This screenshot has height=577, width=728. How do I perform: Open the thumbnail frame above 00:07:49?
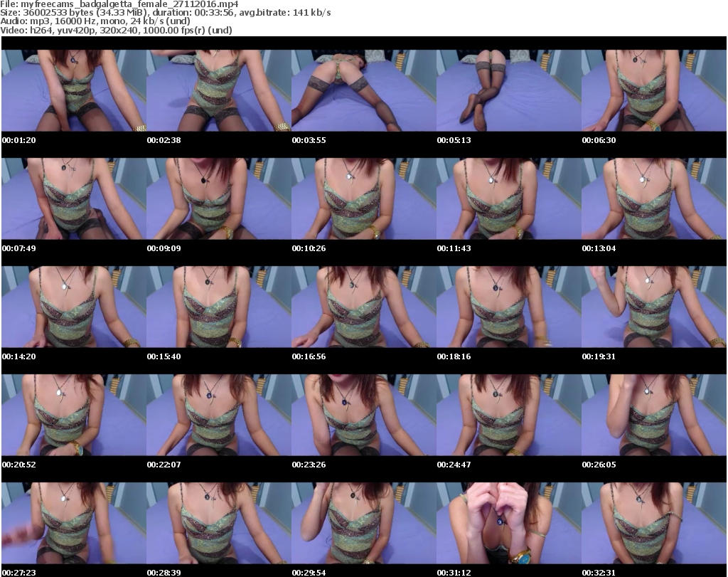pos(74,198)
